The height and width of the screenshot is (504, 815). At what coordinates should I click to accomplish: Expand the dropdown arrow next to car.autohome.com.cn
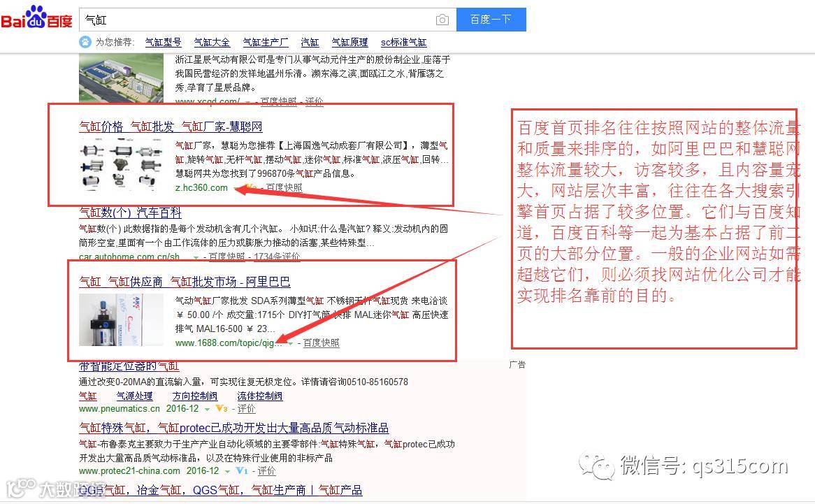196,257
